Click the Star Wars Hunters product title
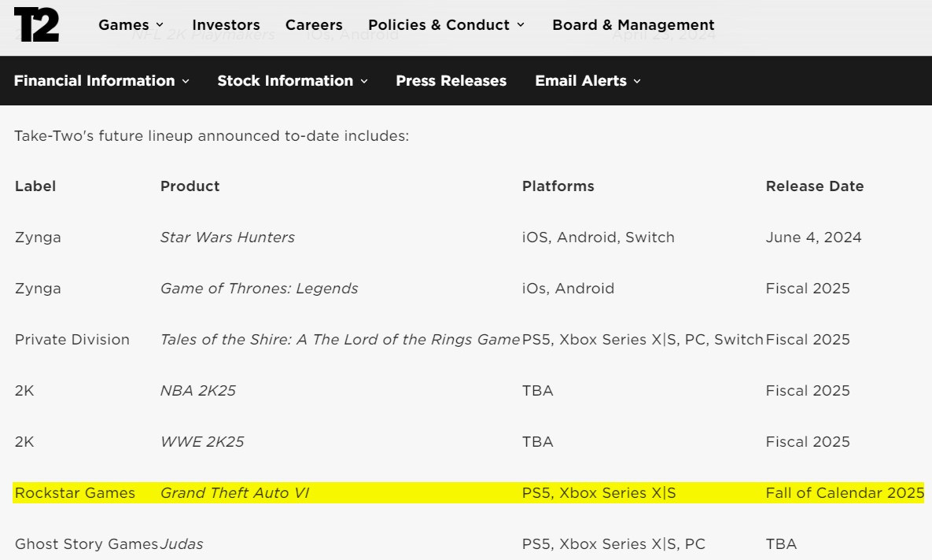 [227, 238]
